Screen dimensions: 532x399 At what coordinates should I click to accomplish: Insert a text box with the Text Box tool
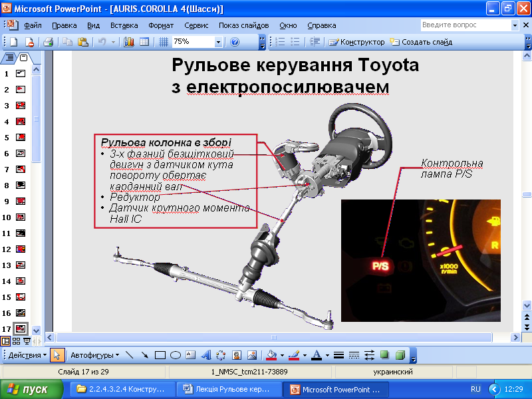[191, 355]
